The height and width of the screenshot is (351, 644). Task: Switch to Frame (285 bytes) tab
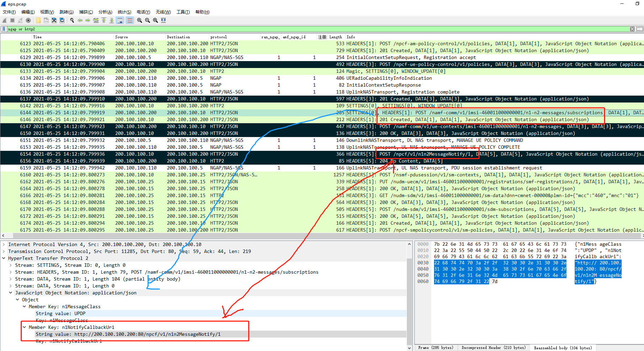coord(436,348)
